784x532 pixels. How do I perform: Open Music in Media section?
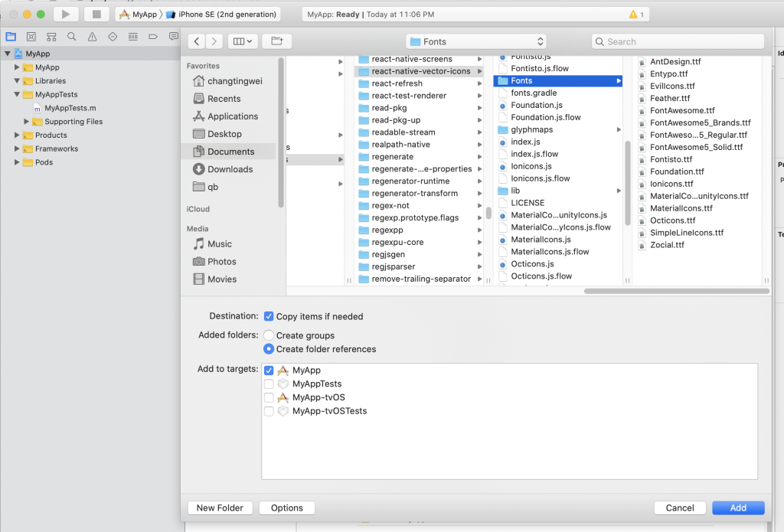(213, 244)
